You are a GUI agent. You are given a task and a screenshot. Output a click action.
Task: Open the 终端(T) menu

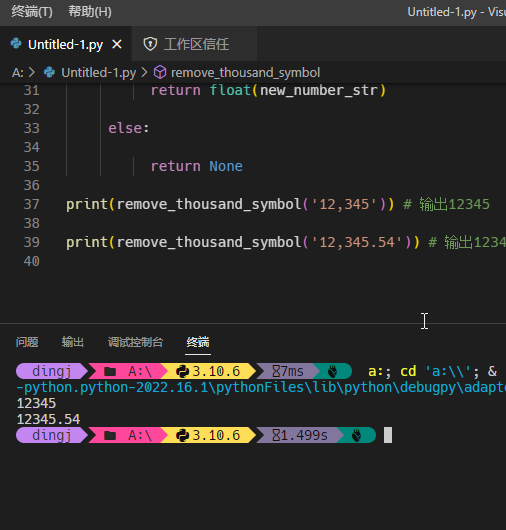[x=32, y=12]
